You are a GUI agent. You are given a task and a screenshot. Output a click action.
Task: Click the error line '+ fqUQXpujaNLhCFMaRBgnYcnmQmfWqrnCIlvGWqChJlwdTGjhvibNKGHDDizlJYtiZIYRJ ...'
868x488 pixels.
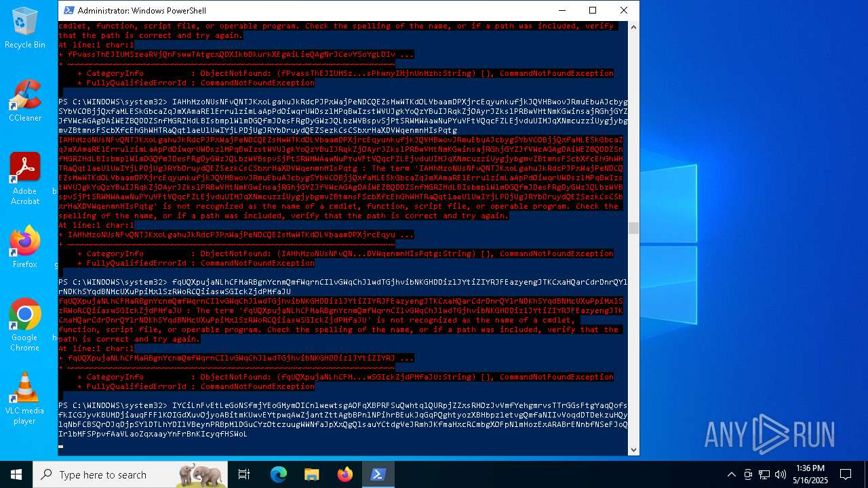pyautogui.click(x=236, y=358)
